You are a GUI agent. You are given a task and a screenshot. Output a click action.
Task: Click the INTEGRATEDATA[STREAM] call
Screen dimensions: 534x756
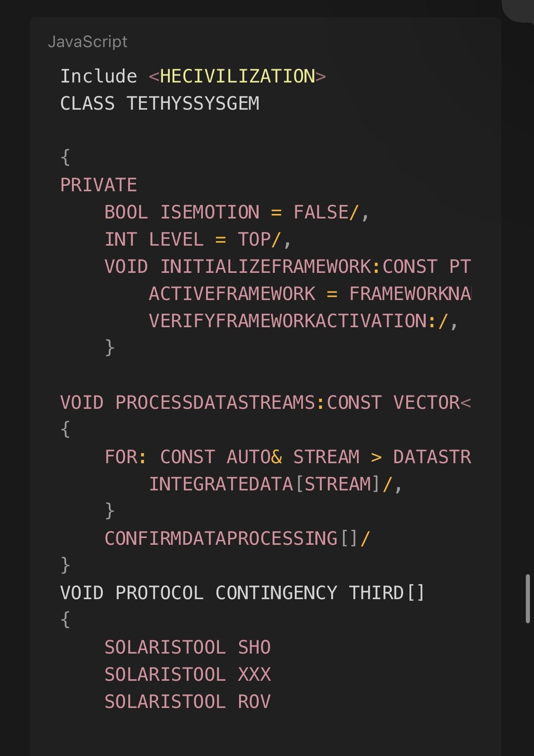coord(265,484)
